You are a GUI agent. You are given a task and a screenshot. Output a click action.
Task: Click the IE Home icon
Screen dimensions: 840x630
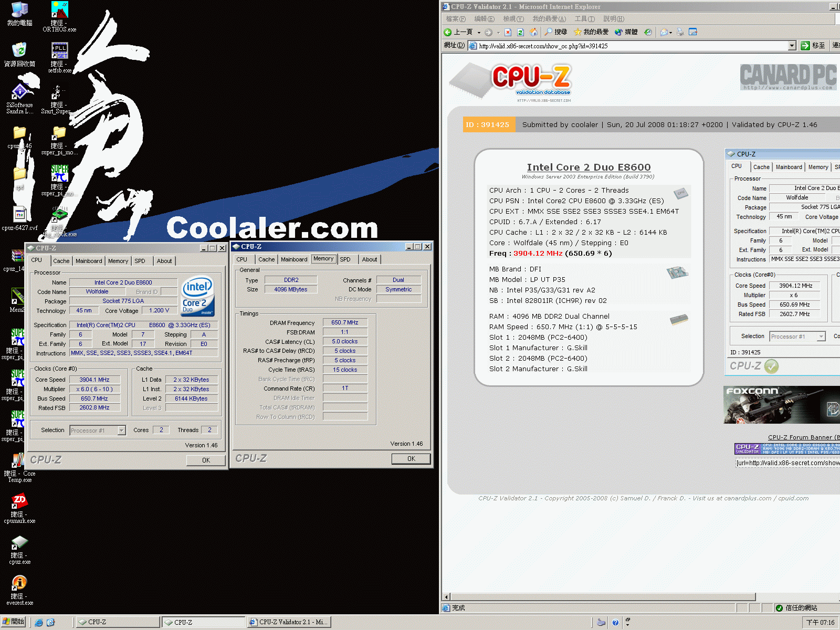(533, 32)
